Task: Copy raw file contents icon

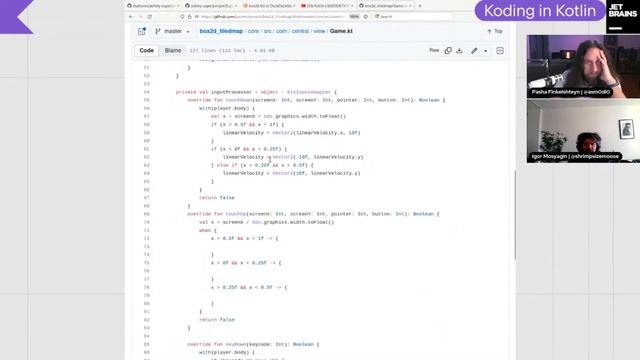Action: 448,51
